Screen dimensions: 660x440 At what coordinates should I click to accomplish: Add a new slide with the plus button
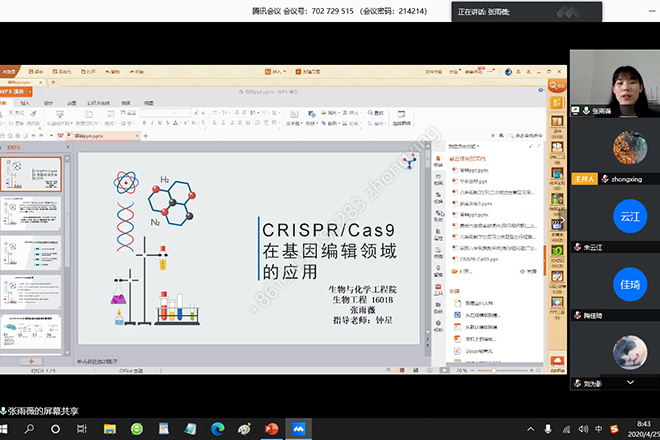pos(31,360)
